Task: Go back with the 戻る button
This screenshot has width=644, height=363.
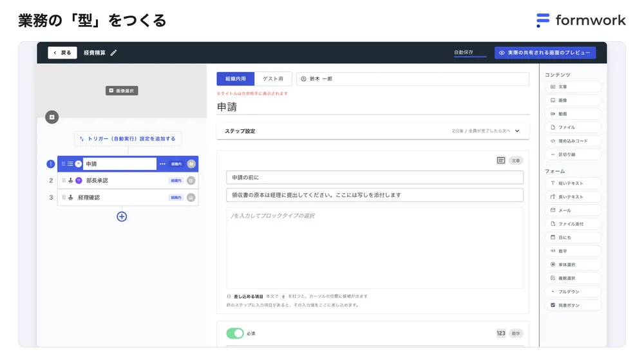Action: (62, 53)
